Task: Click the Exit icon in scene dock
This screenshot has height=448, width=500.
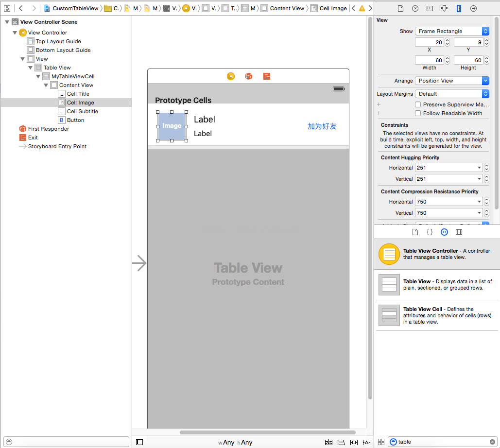Action: [x=267, y=76]
